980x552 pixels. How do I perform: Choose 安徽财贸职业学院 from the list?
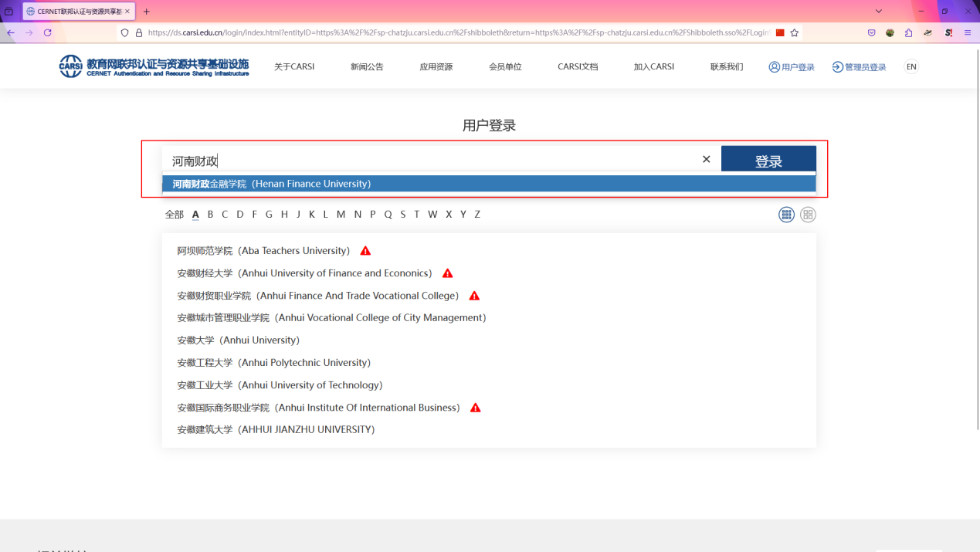tap(318, 296)
